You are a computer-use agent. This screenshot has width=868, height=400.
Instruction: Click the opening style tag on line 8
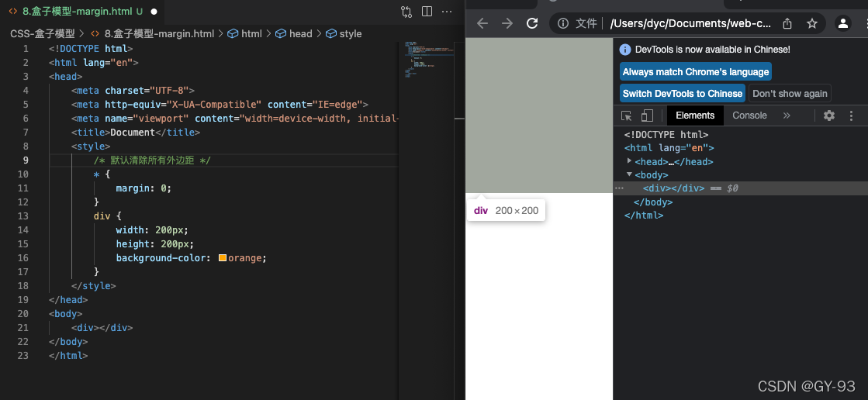(x=91, y=146)
